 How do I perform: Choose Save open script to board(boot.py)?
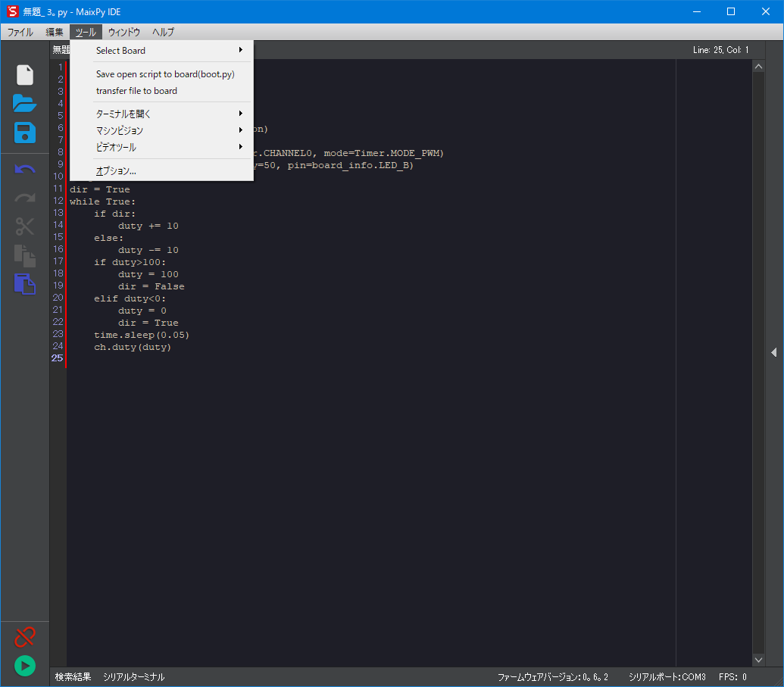pyautogui.click(x=161, y=74)
